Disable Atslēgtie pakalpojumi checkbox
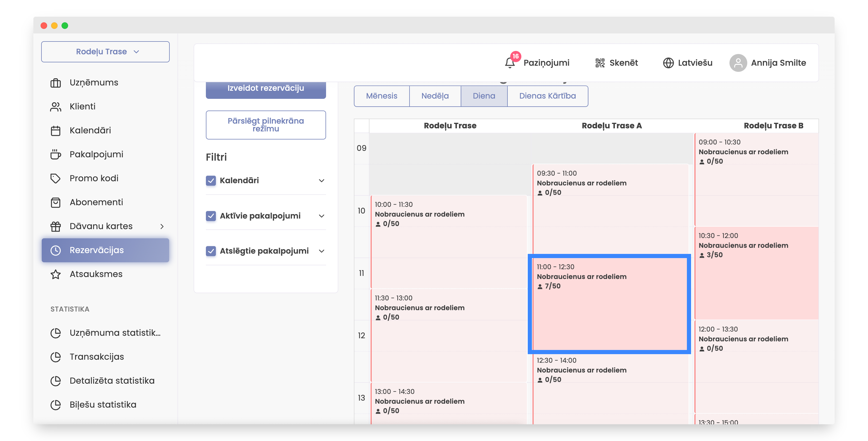 coord(211,251)
